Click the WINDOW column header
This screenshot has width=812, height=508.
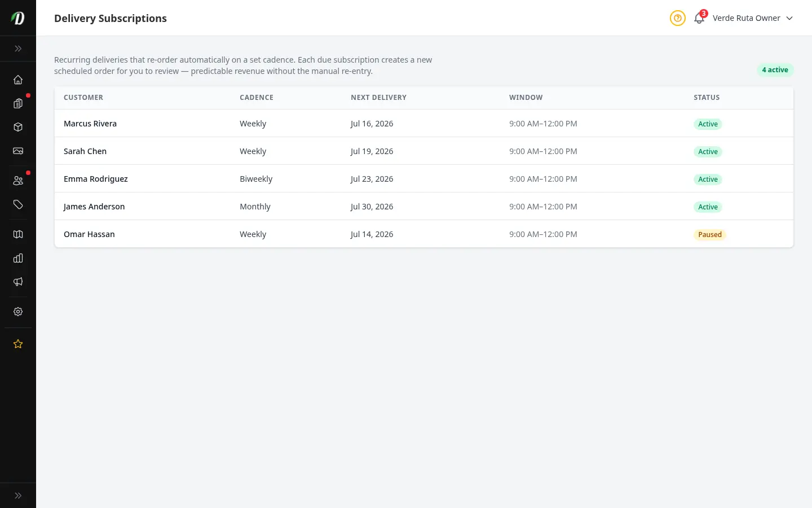click(526, 98)
